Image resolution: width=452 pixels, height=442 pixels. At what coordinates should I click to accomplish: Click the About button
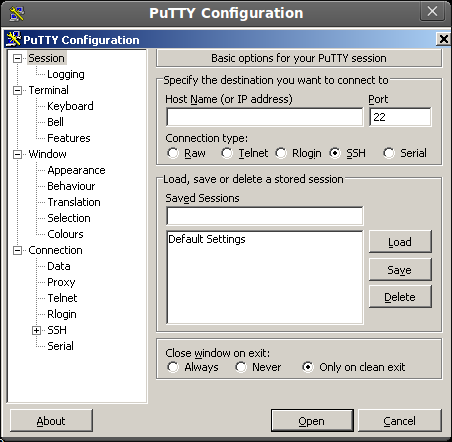(51, 421)
